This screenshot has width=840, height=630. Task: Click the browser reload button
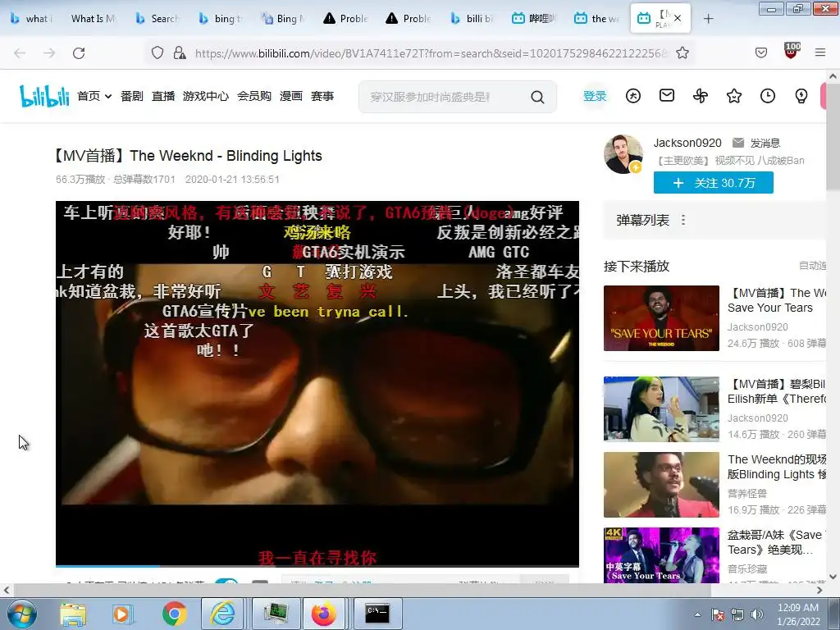click(x=79, y=53)
